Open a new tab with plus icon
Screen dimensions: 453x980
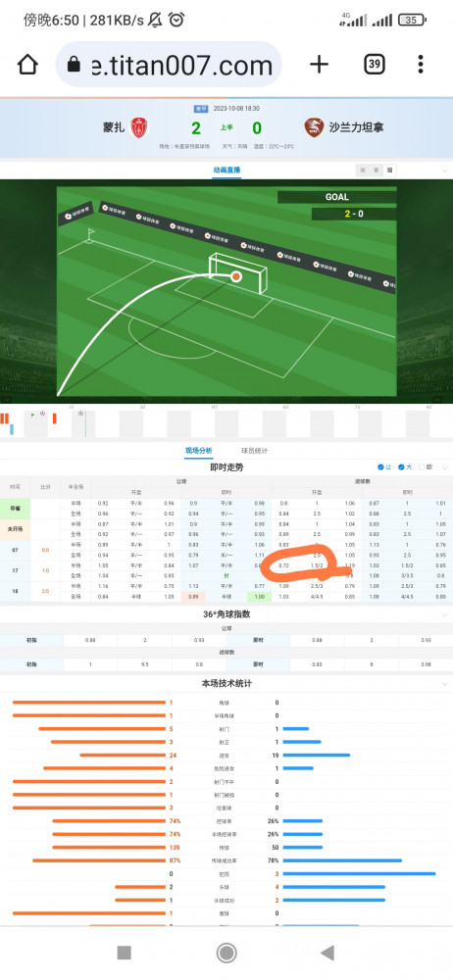[x=319, y=64]
